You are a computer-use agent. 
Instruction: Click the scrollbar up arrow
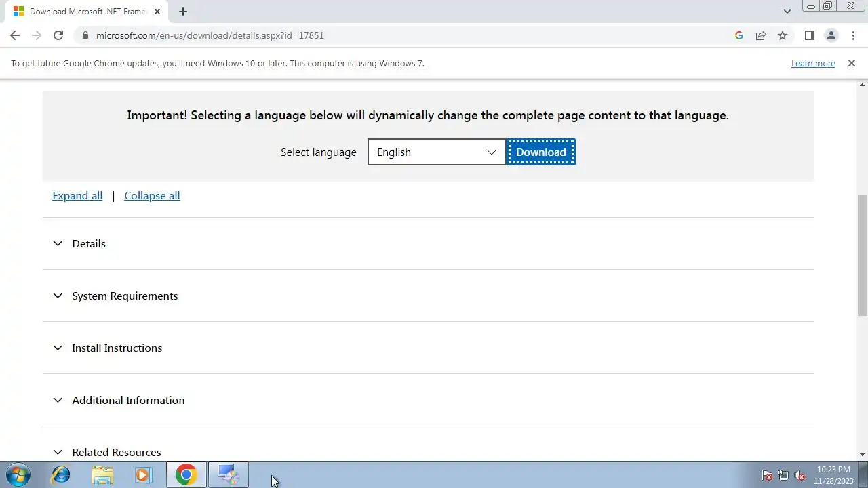863,84
